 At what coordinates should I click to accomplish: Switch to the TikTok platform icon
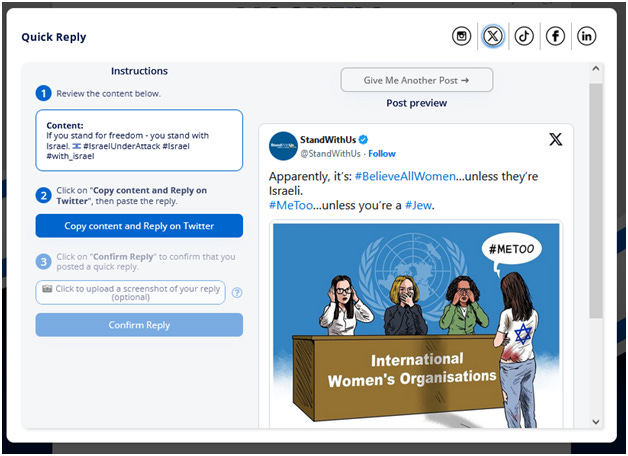click(x=524, y=36)
